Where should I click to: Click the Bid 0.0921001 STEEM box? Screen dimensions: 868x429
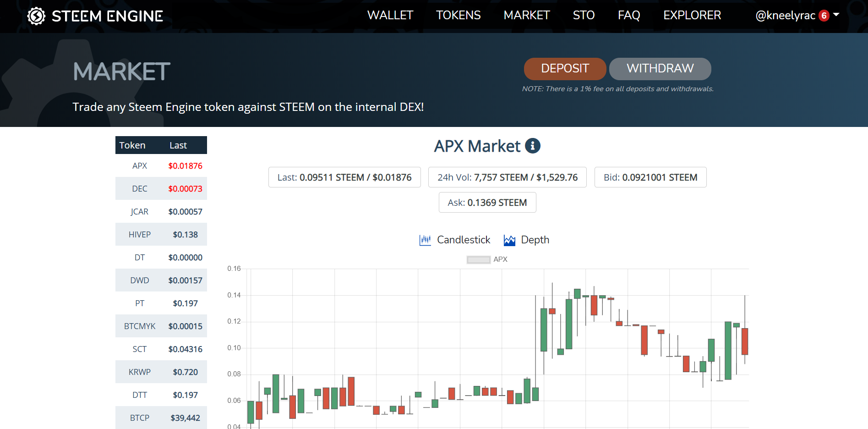click(x=650, y=177)
